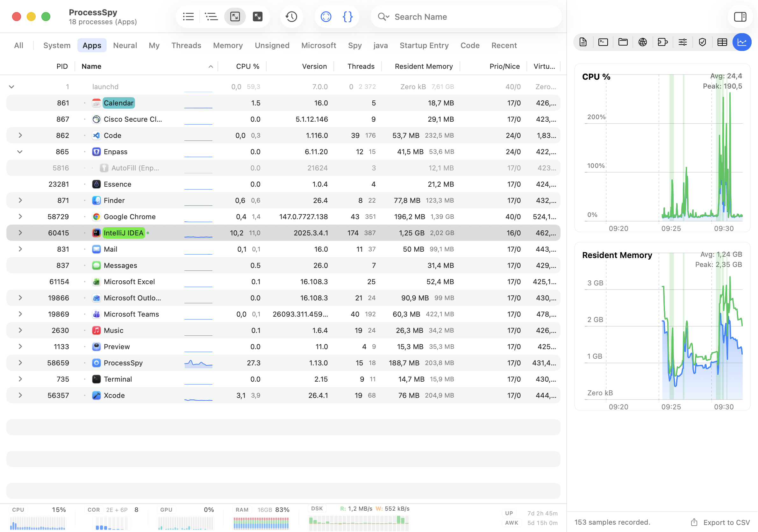Viewport: 758px width, 532px height.
Task: Click the CPU % history chart
Action: 662,148
